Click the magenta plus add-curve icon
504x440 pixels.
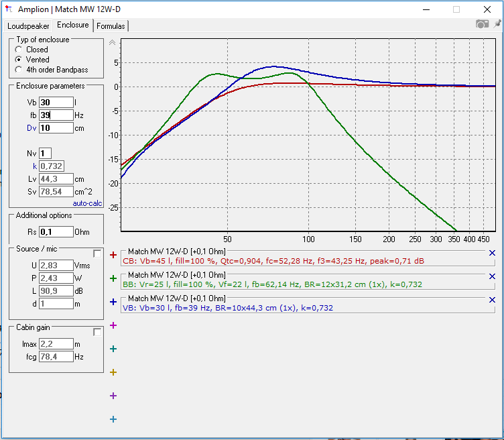pyautogui.click(x=113, y=325)
